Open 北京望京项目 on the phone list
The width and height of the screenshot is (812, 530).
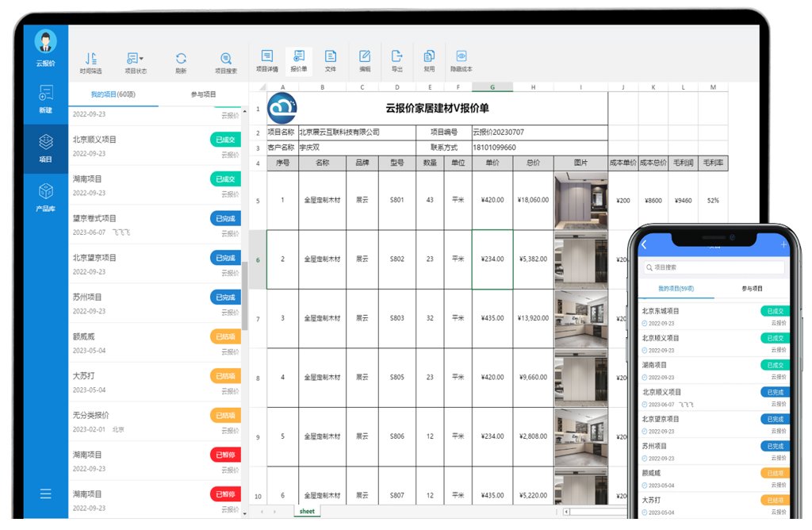click(714, 424)
